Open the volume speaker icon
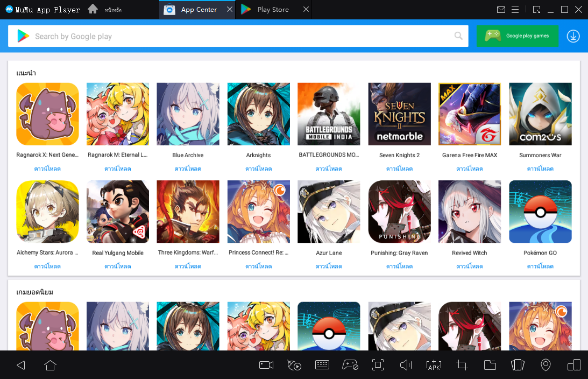The height and width of the screenshot is (379, 588). (x=406, y=365)
